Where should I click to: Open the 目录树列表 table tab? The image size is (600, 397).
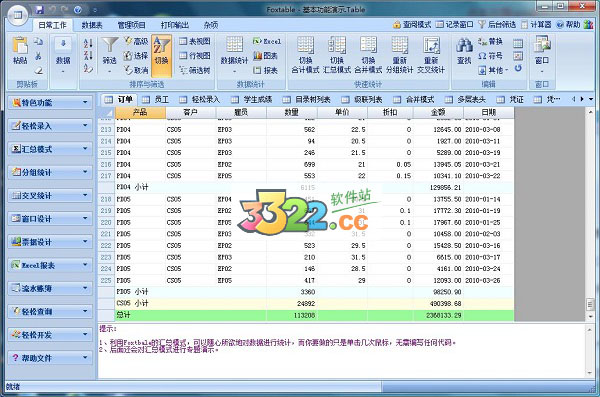[x=307, y=100]
